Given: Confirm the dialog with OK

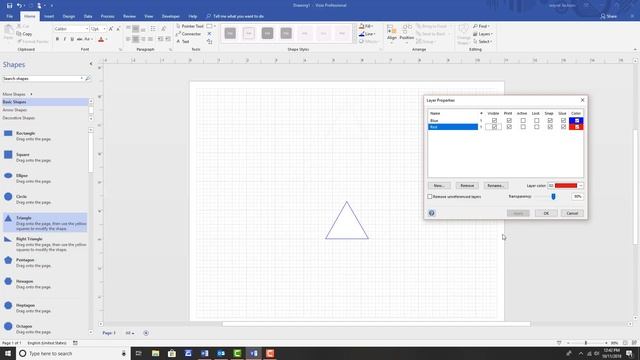Looking at the screenshot, I should pyautogui.click(x=546, y=213).
